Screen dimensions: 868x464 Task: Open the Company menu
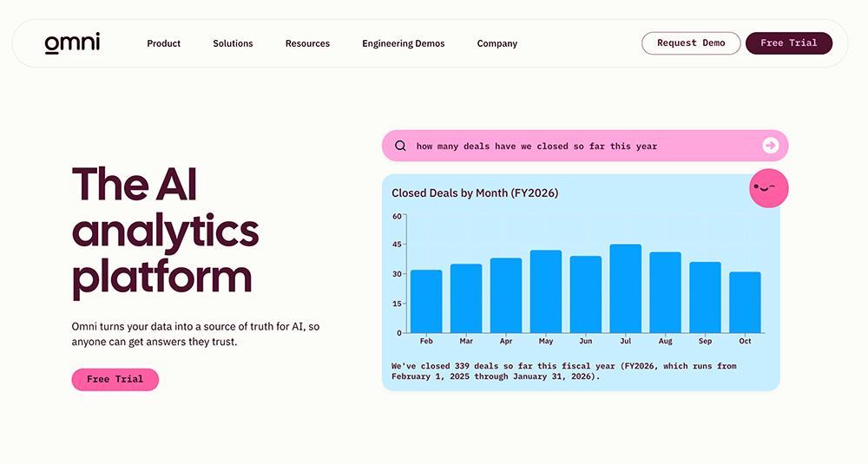coord(497,43)
